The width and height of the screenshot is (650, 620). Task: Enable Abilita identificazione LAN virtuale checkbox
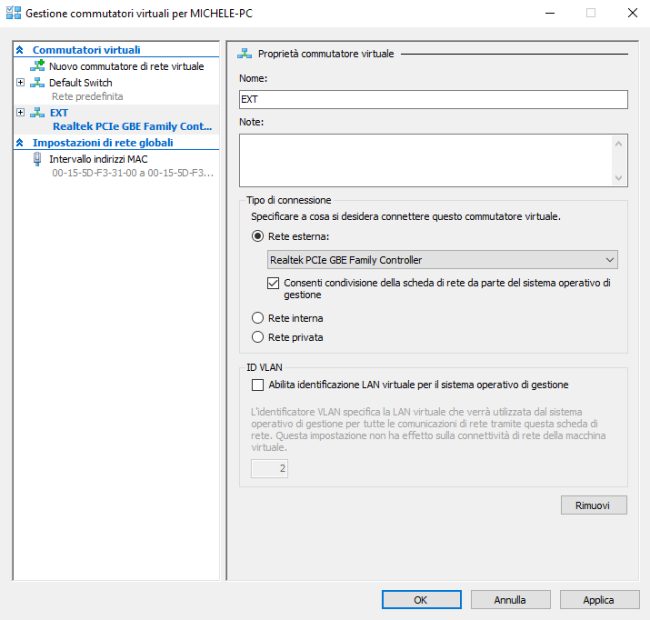tap(258, 384)
